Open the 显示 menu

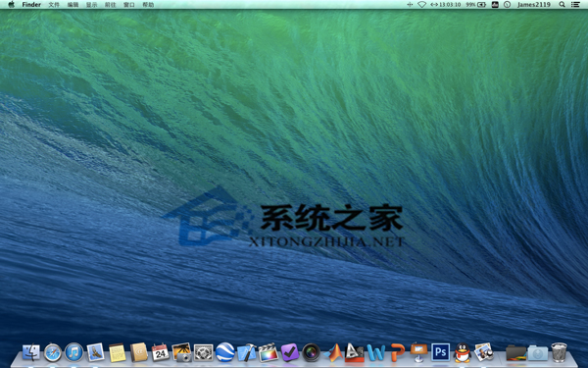tap(91, 5)
